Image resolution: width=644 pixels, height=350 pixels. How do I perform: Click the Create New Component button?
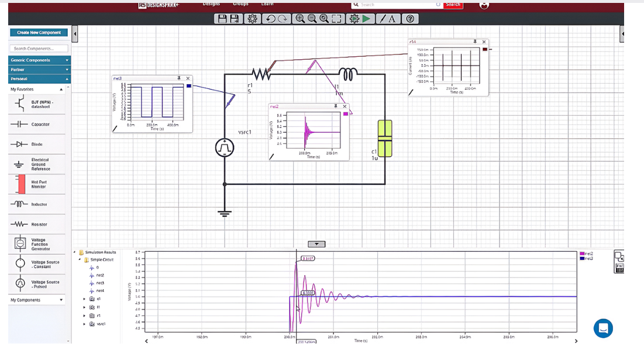point(39,33)
